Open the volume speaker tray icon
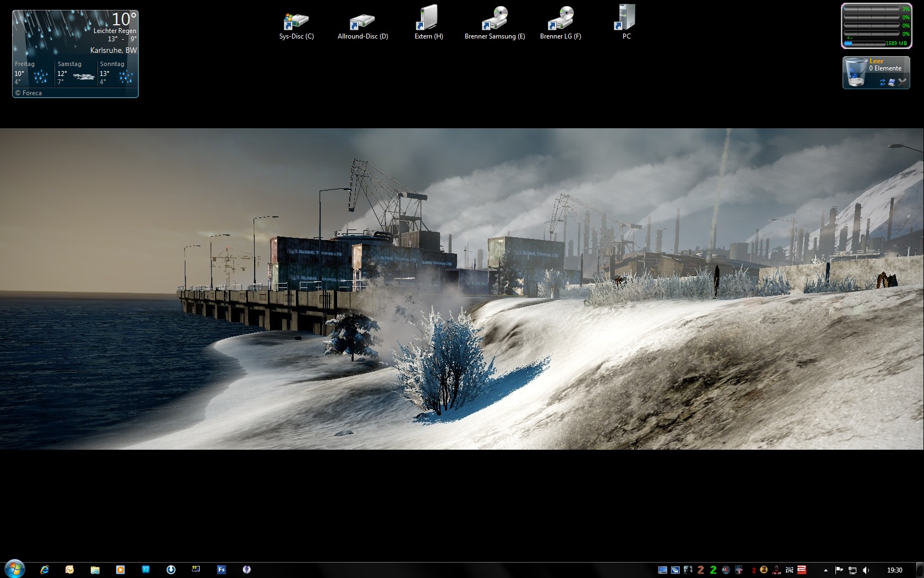Viewport: 924px width, 578px height. coord(866,570)
